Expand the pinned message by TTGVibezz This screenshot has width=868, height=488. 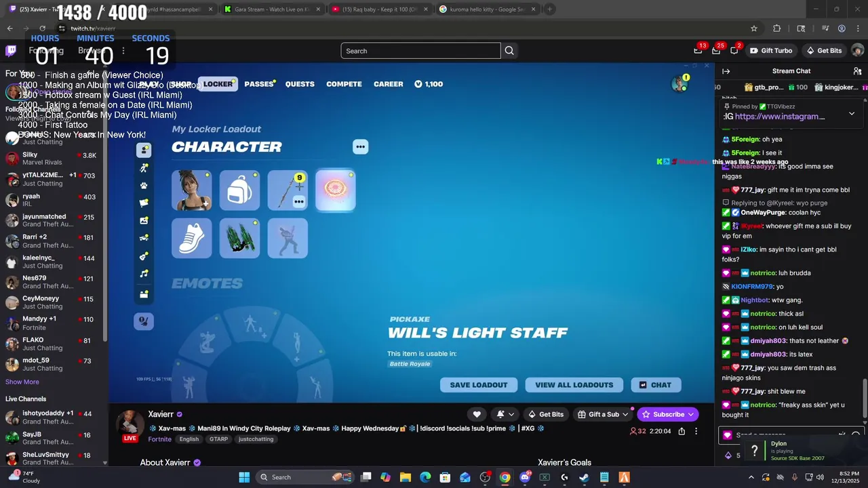click(x=852, y=114)
